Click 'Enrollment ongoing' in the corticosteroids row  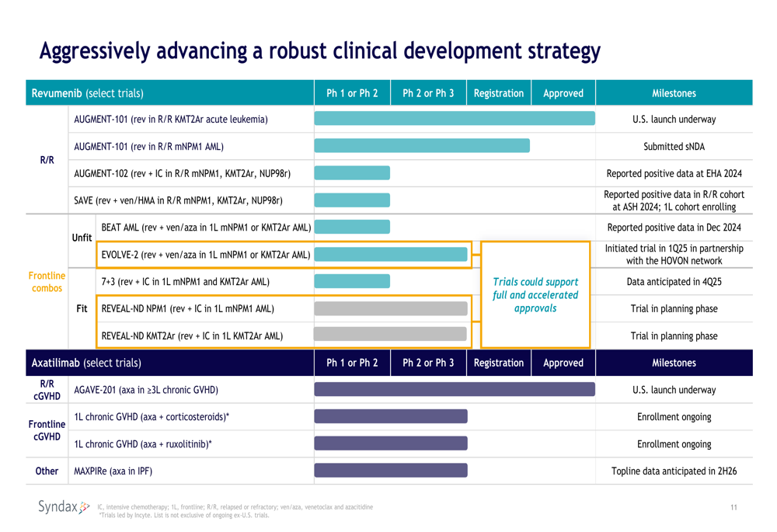(674, 416)
